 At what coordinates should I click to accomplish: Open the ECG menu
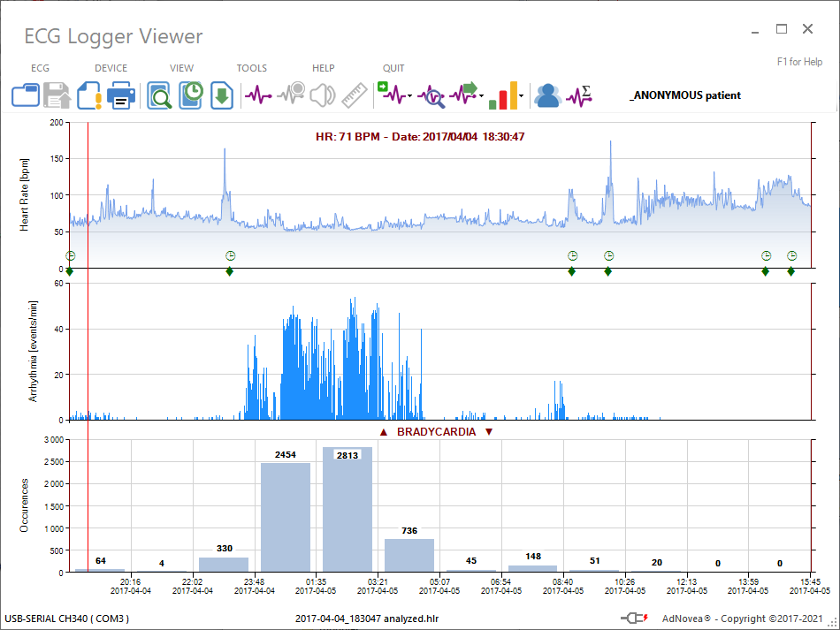coord(40,68)
